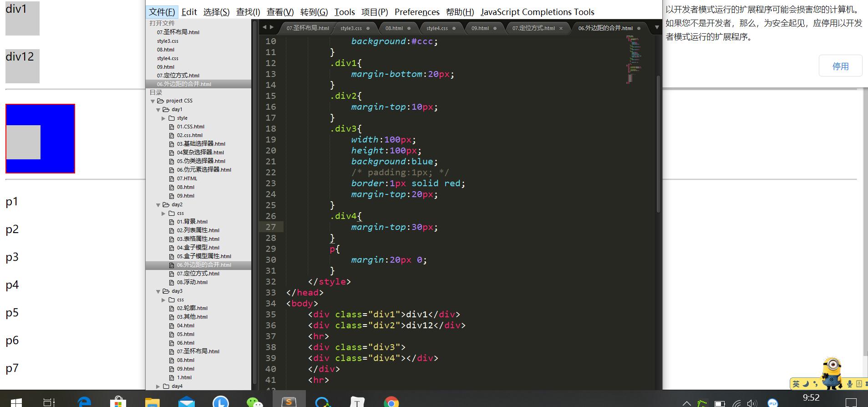Viewport: 868px width, 407px height.
Task: Open WeChat from the taskbar
Action: coord(254,402)
